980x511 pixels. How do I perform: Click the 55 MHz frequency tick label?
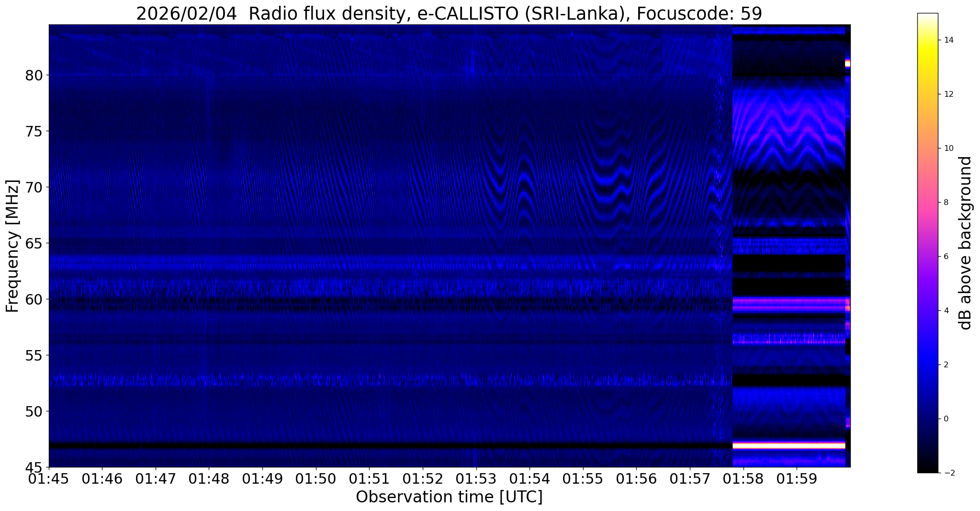point(34,355)
